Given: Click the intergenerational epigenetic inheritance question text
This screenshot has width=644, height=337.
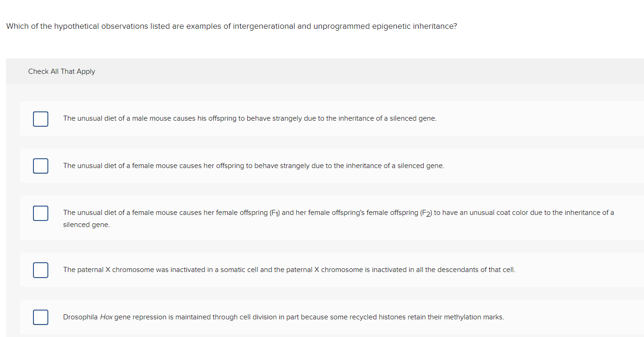Looking at the screenshot, I should pos(231,26).
